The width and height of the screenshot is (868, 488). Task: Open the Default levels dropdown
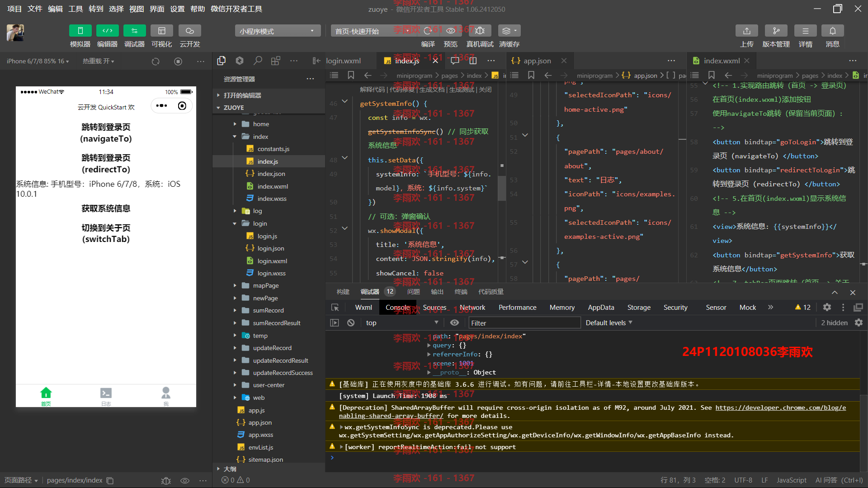click(x=609, y=322)
